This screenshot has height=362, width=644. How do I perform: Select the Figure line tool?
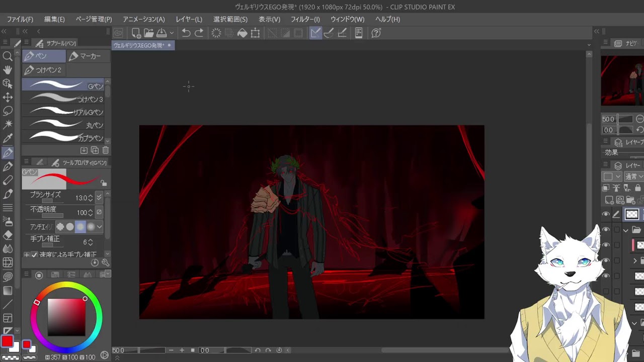click(x=8, y=304)
